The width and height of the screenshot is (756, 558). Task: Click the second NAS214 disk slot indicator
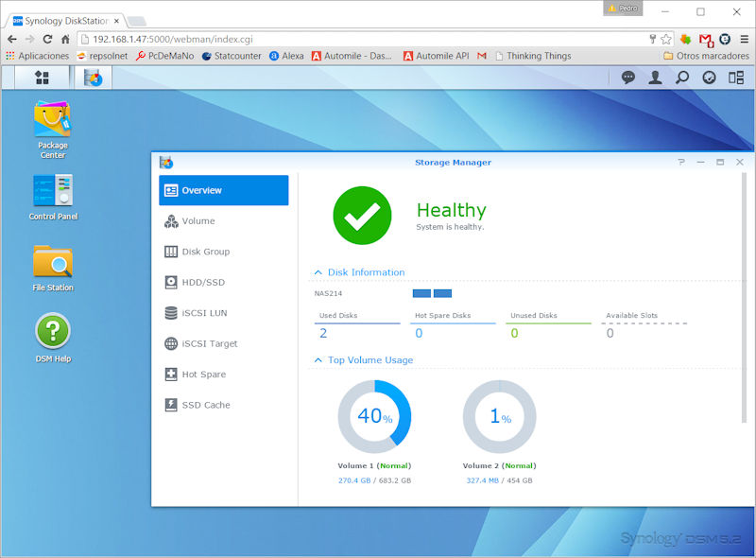442,293
